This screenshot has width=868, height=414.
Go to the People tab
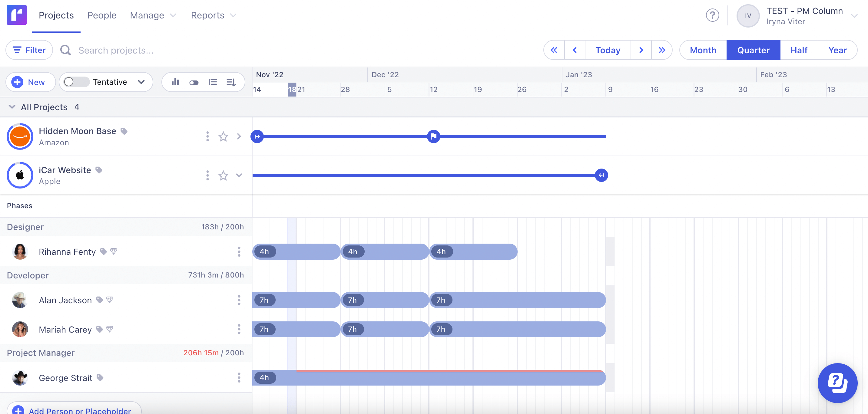click(102, 15)
